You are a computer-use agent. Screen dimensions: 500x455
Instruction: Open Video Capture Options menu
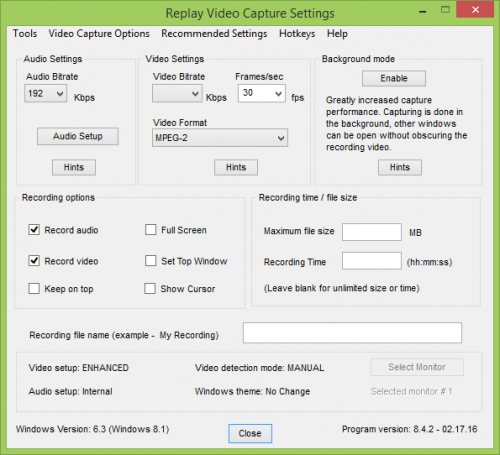coord(99,34)
